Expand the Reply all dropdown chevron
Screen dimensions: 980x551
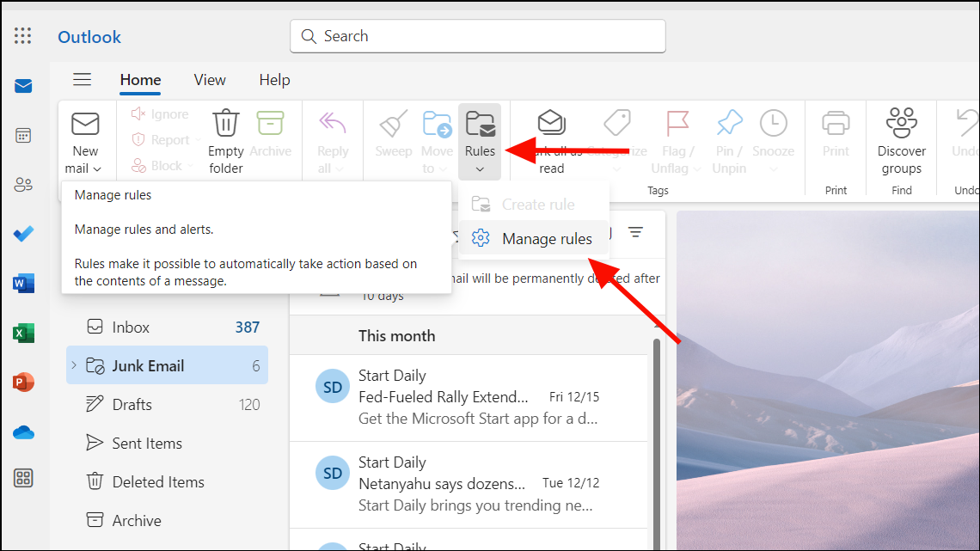(340, 168)
